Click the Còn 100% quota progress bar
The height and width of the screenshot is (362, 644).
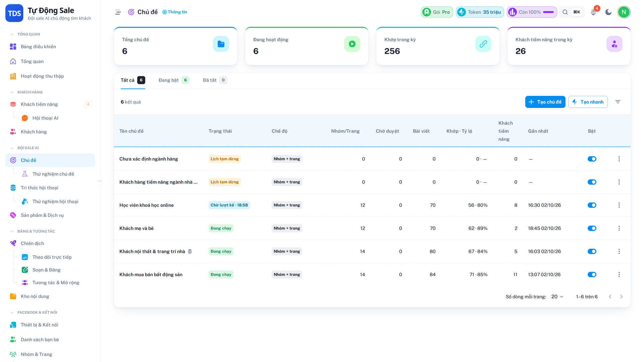coord(532,12)
